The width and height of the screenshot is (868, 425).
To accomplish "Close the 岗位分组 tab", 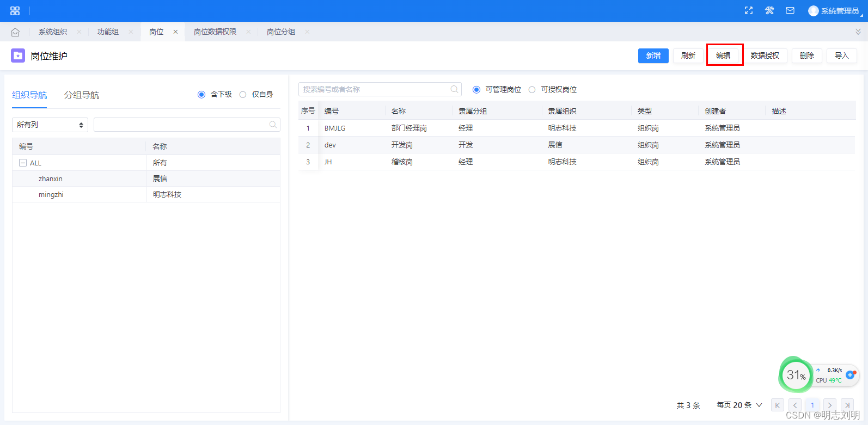I will (x=307, y=32).
